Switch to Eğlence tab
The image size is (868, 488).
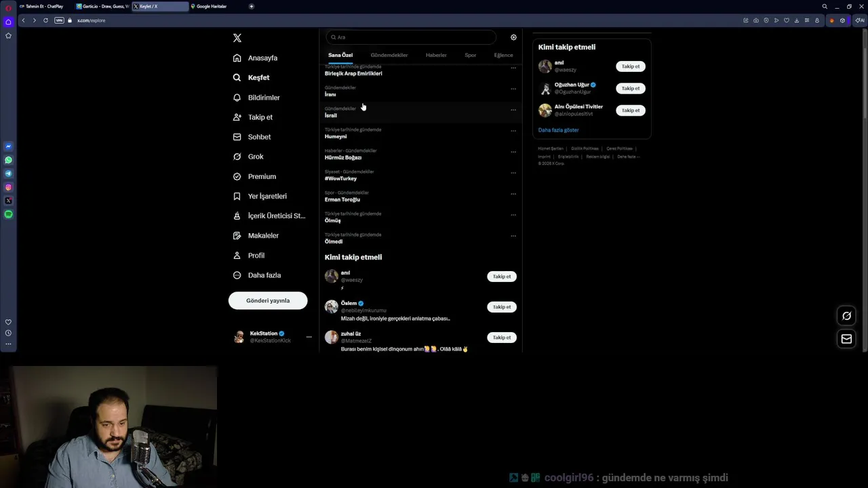[x=503, y=55]
